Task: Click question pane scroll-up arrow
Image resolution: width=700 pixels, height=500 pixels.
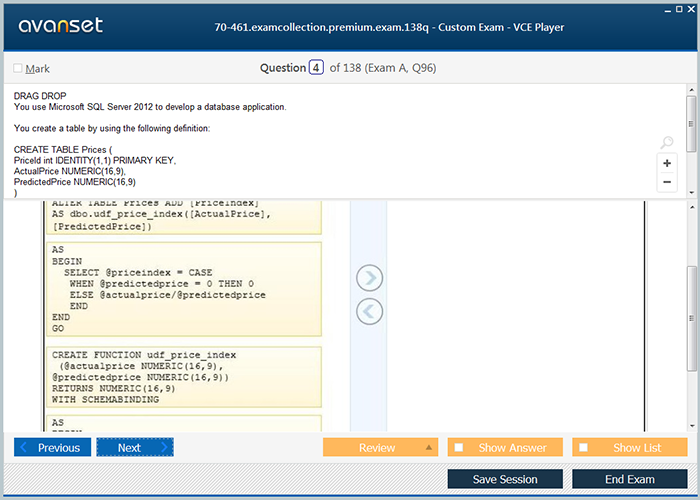Action: pyautogui.click(x=692, y=90)
